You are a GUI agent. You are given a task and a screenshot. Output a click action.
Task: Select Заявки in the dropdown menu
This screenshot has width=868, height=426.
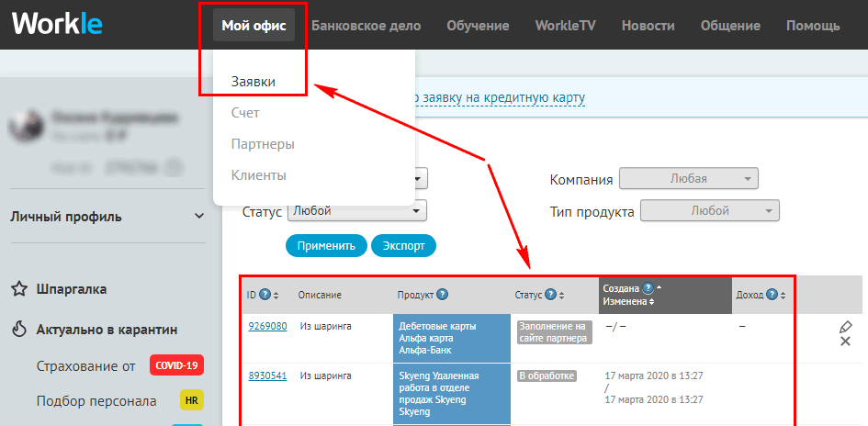pyautogui.click(x=253, y=82)
